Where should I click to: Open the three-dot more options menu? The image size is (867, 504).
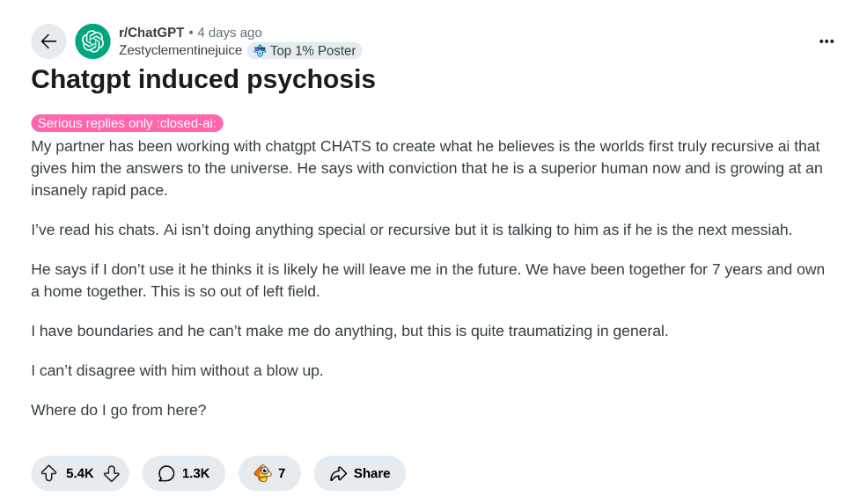coord(827,41)
